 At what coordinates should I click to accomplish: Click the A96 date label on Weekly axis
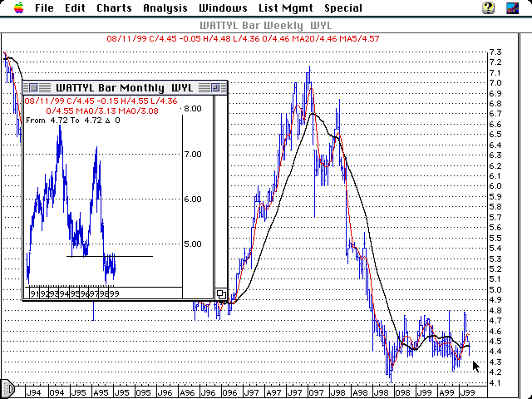pos(186,393)
